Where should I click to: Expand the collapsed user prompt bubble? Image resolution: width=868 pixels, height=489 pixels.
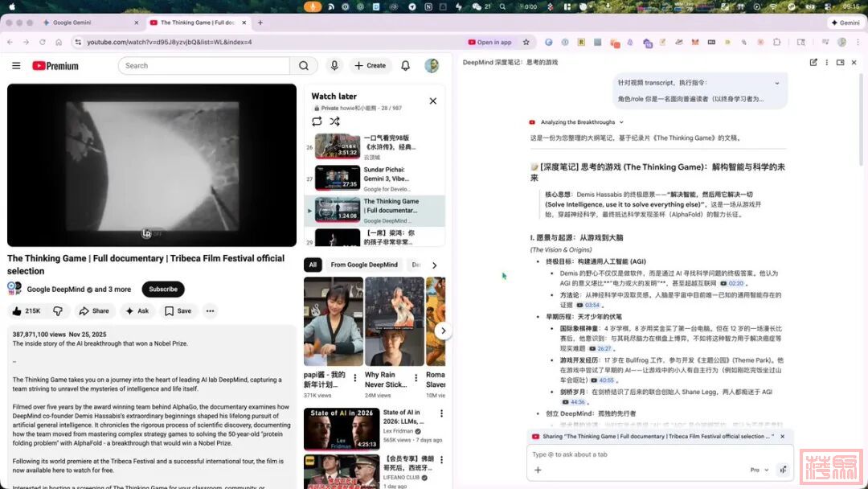(x=776, y=83)
